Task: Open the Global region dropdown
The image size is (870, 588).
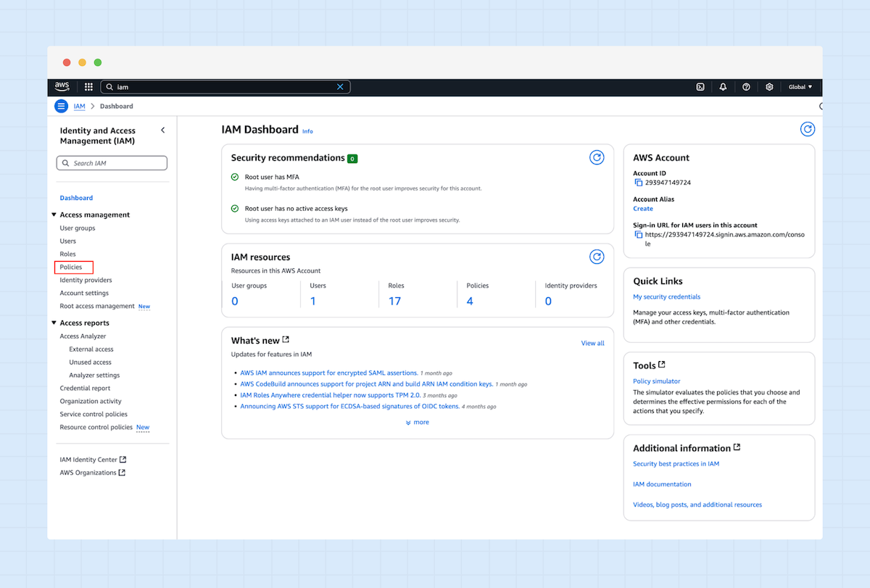Action: coord(800,87)
